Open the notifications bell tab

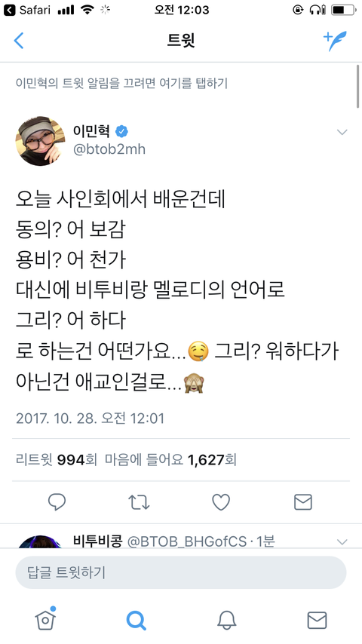point(226,620)
